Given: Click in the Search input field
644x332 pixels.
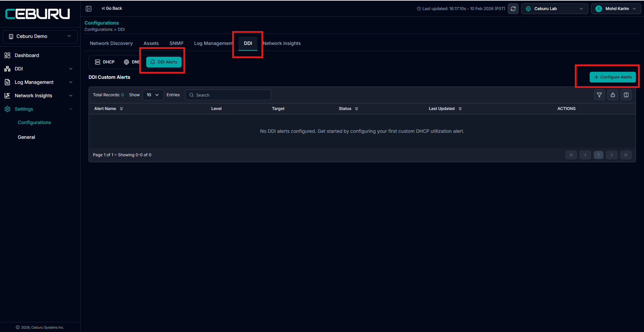Looking at the screenshot, I should point(228,95).
